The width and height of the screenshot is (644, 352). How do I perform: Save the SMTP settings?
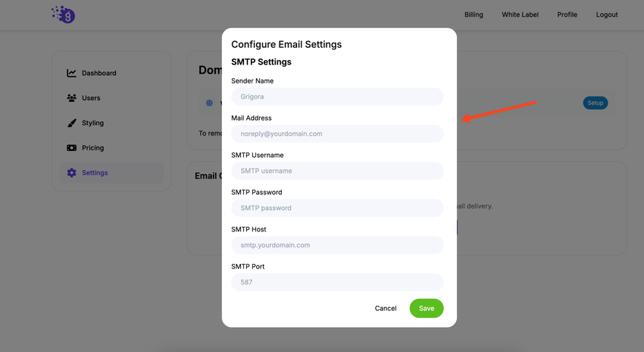coord(427,308)
